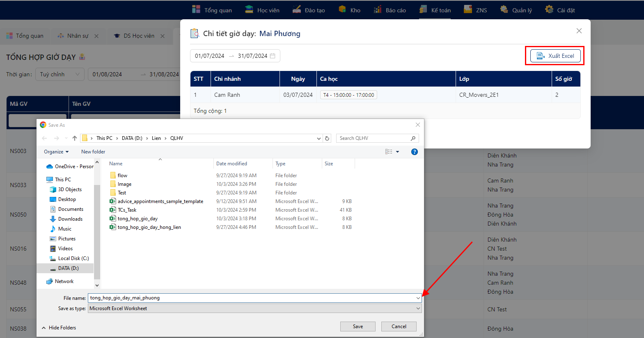The width and height of the screenshot is (644, 338).
Task: Open the Đào tạo menu
Action: [309, 10]
